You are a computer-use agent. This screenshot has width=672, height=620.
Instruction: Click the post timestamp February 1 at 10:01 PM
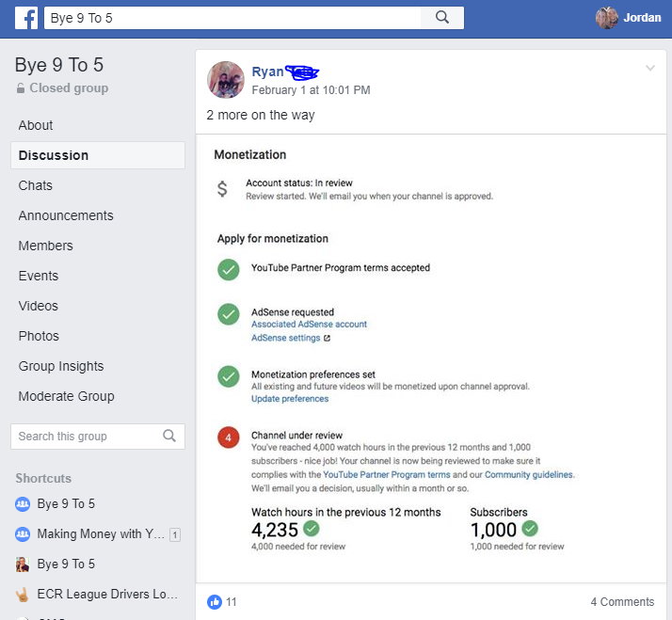pyautogui.click(x=311, y=90)
